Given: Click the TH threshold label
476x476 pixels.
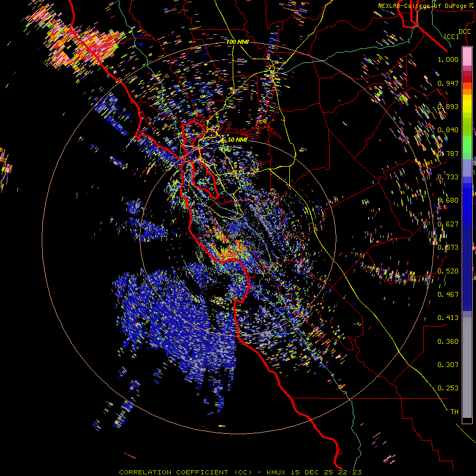Looking at the screenshot, I should click(x=454, y=412).
